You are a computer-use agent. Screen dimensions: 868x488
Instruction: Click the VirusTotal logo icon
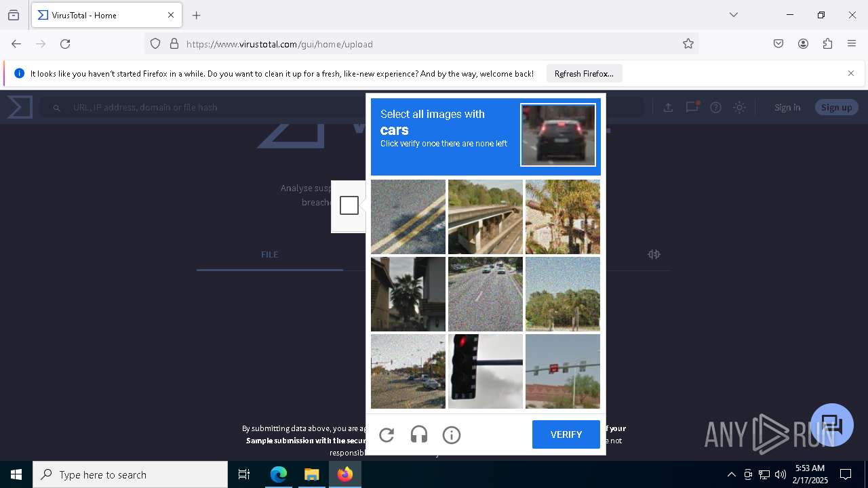click(20, 107)
